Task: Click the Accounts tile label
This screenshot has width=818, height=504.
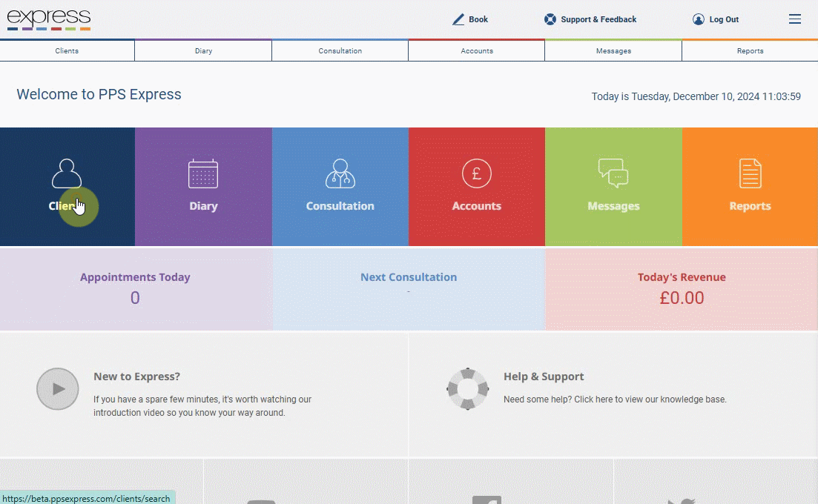Action: tap(477, 206)
